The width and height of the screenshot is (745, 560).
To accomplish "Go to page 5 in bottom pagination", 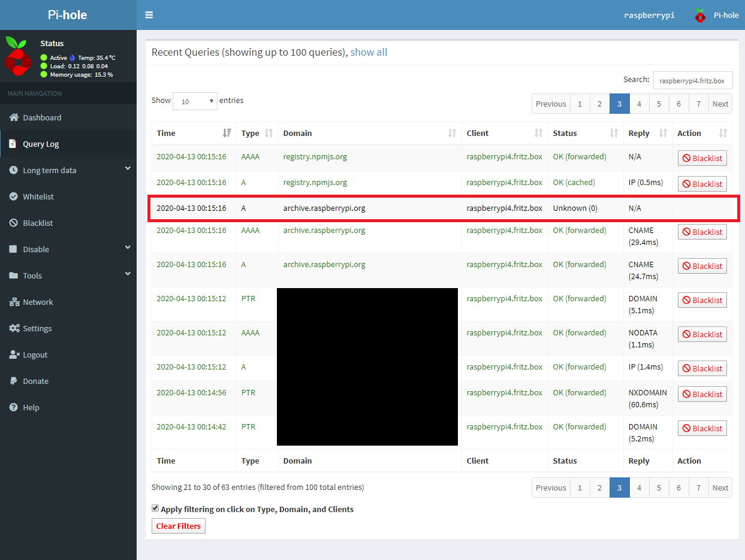I will [659, 488].
